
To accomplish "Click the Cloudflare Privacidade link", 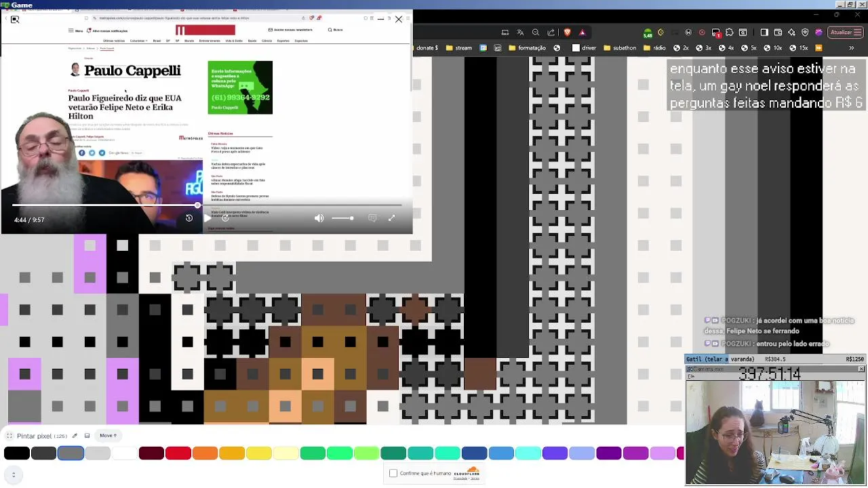I will (x=460, y=479).
